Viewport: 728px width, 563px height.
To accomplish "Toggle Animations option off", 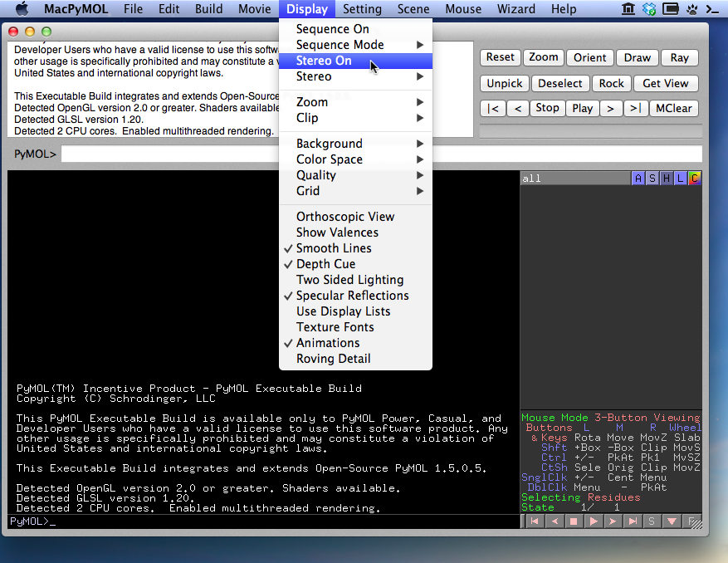I will (355, 343).
